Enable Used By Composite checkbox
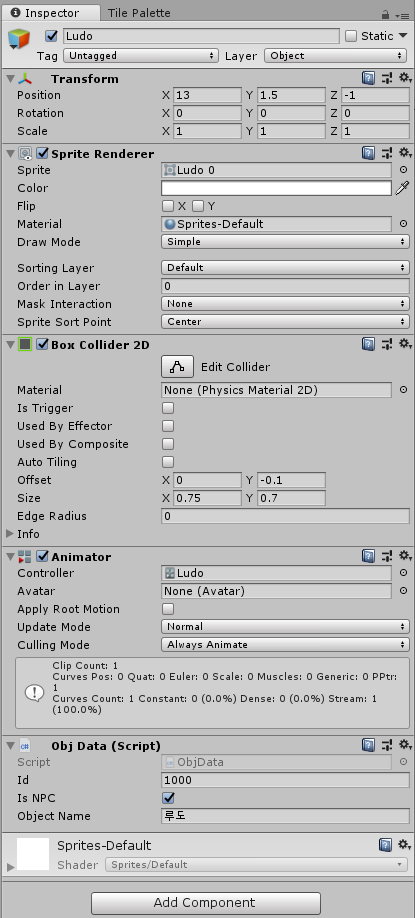Viewport: 415px width, 918px height. coord(168,444)
